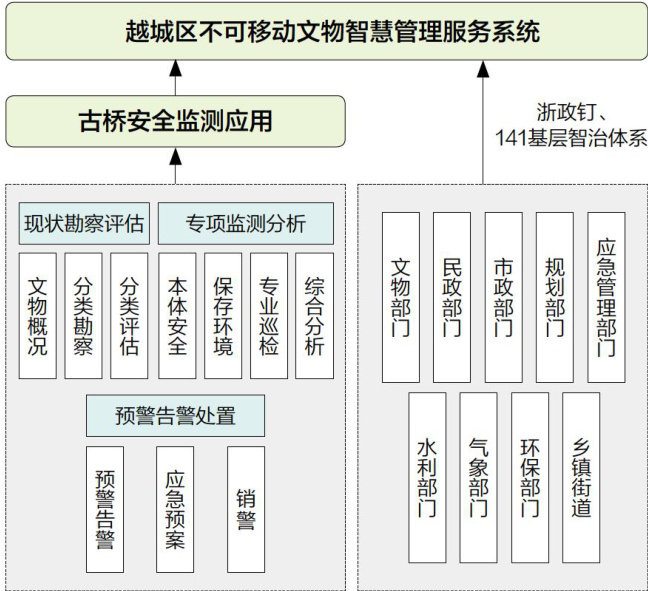Viewport: 648px width, 591px height.
Task: Click the 文物概况 vertical box
Action: pos(38,316)
